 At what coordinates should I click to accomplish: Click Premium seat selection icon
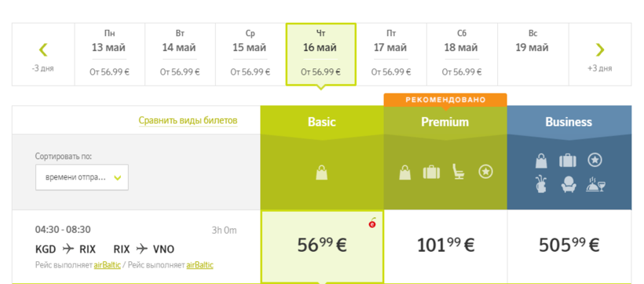pyautogui.click(x=459, y=172)
